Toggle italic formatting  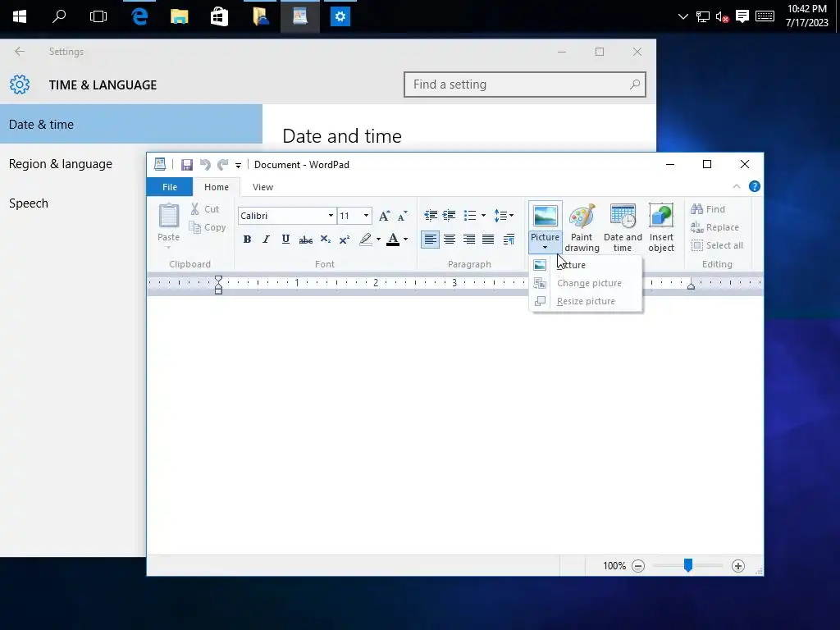coord(267,240)
